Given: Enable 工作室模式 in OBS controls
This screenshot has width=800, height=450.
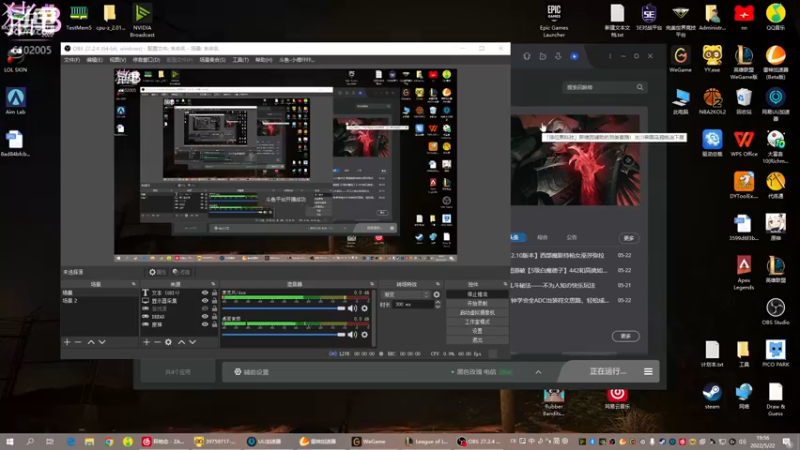Looking at the screenshot, I should pyautogui.click(x=477, y=322).
